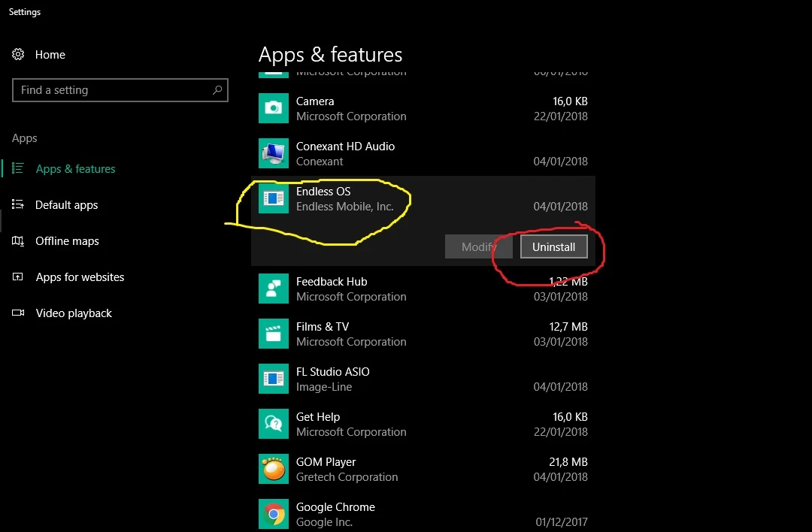Click the Apps for websites icon

pyautogui.click(x=18, y=277)
